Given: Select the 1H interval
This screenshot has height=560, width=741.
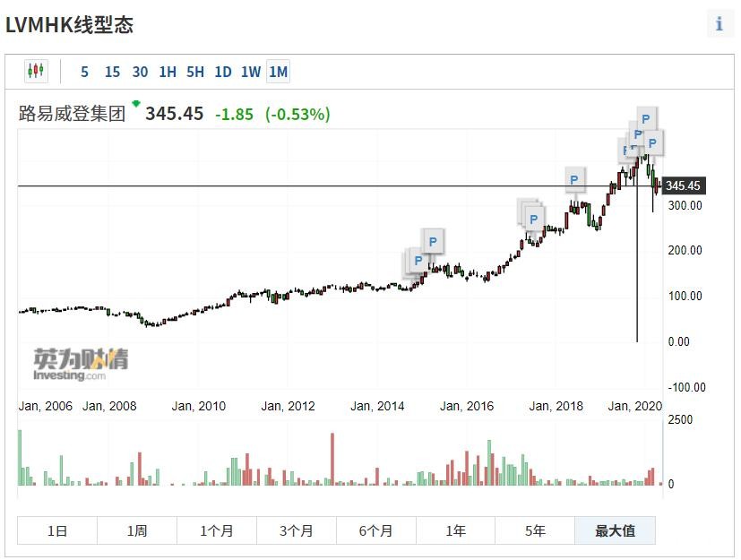Looking at the screenshot, I should pos(168,72).
